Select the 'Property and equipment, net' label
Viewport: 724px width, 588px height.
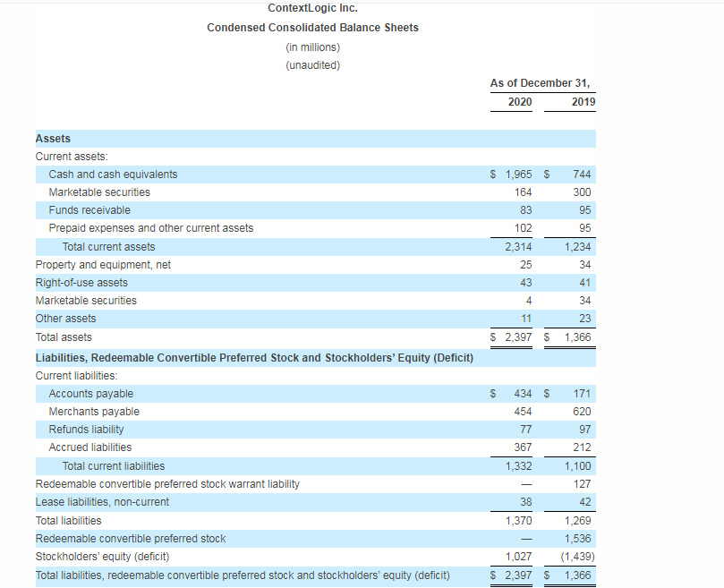tap(103, 265)
